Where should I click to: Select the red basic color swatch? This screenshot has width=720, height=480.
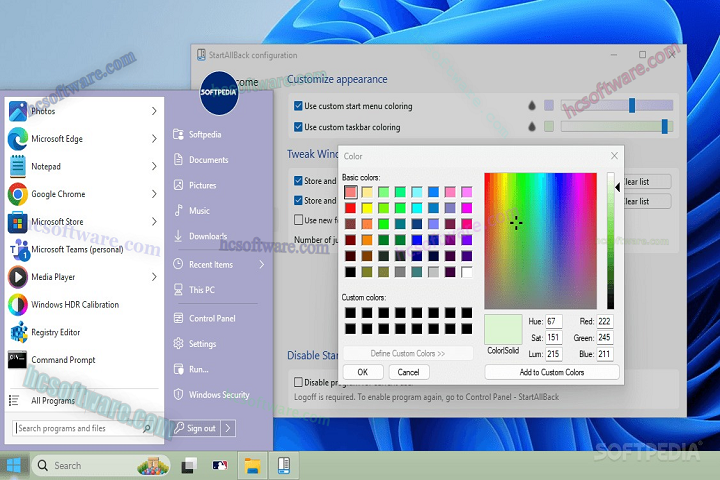[350, 208]
